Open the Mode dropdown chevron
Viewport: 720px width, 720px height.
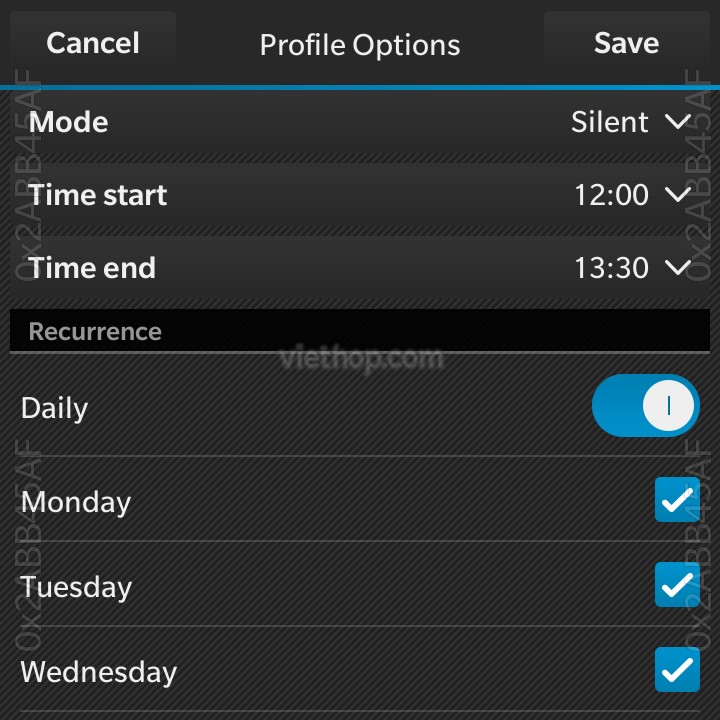tap(678, 122)
